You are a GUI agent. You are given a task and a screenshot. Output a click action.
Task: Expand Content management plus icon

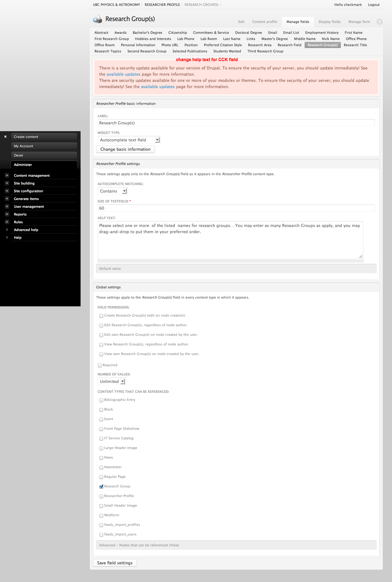tap(7, 175)
